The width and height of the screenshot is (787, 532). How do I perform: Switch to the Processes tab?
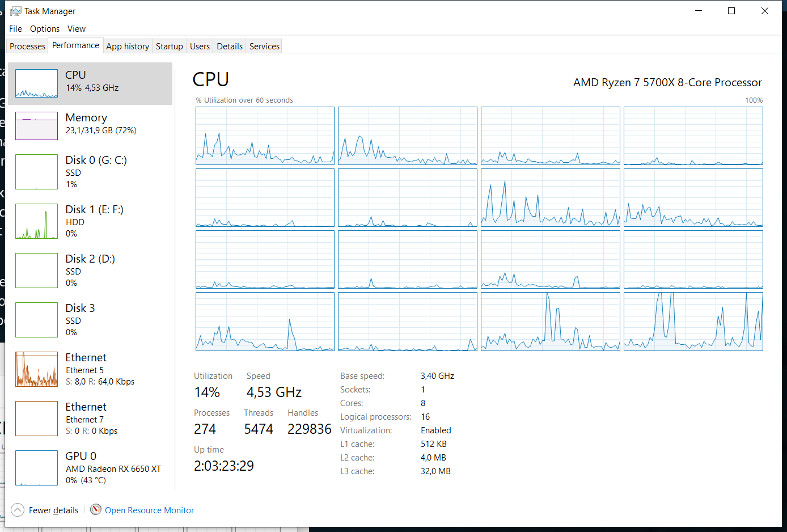click(27, 47)
